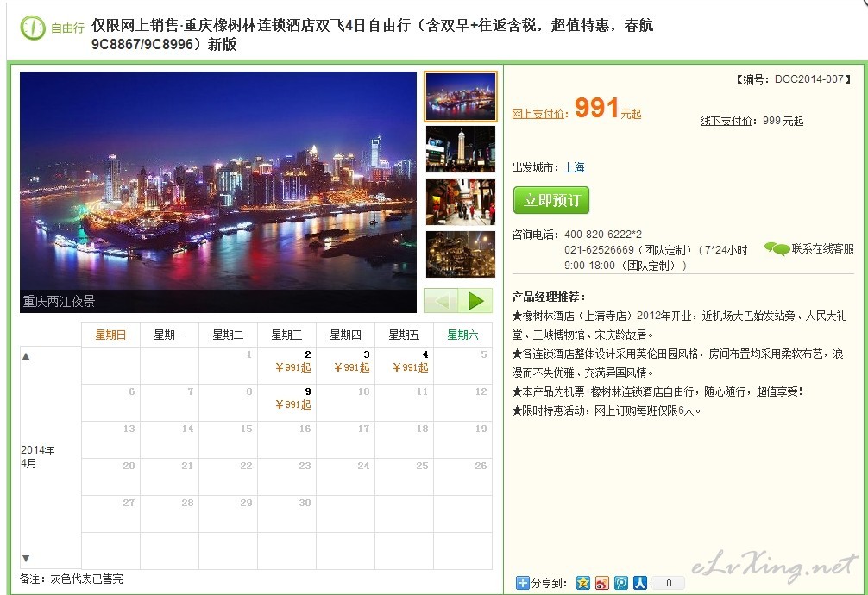This screenshot has height=595, width=868.
Task: Click the large 重庆两江夜景 main photo
Action: click(218, 192)
